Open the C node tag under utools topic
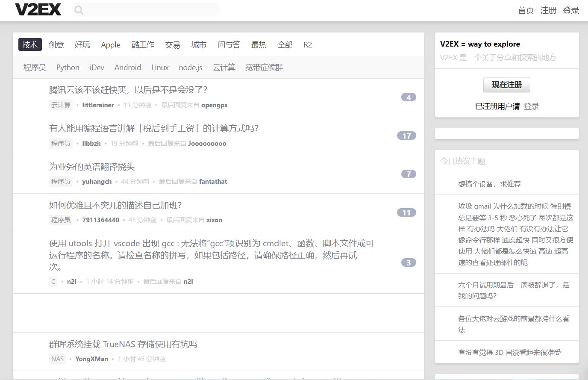Viewport: 588px width, 380px height. (53, 281)
